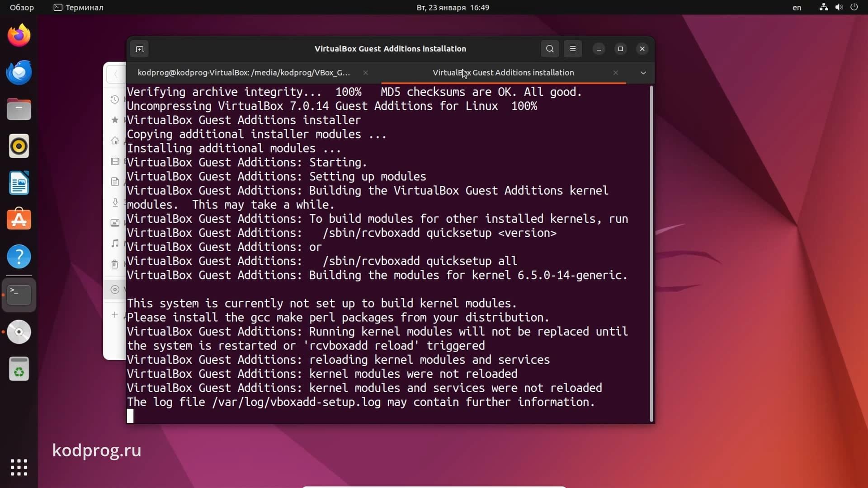Screen dimensions: 868x488
Task: Click the volume speaker icon
Action: [x=839, y=7]
